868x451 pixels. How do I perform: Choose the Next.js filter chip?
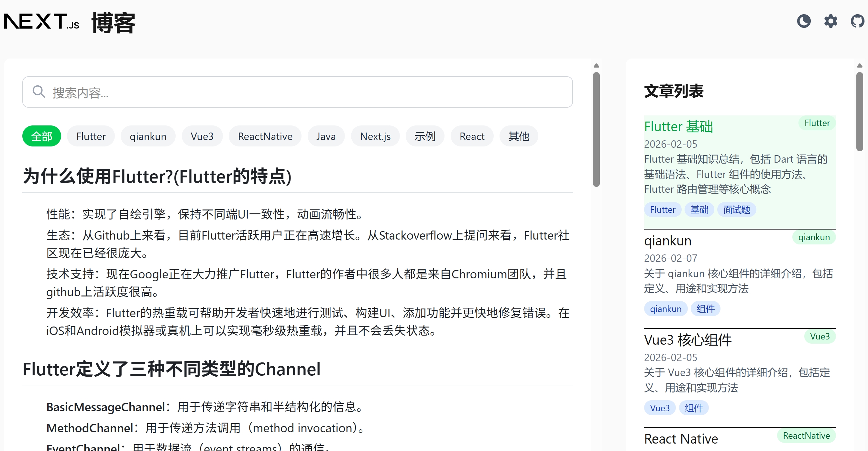[x=375, y=136]
